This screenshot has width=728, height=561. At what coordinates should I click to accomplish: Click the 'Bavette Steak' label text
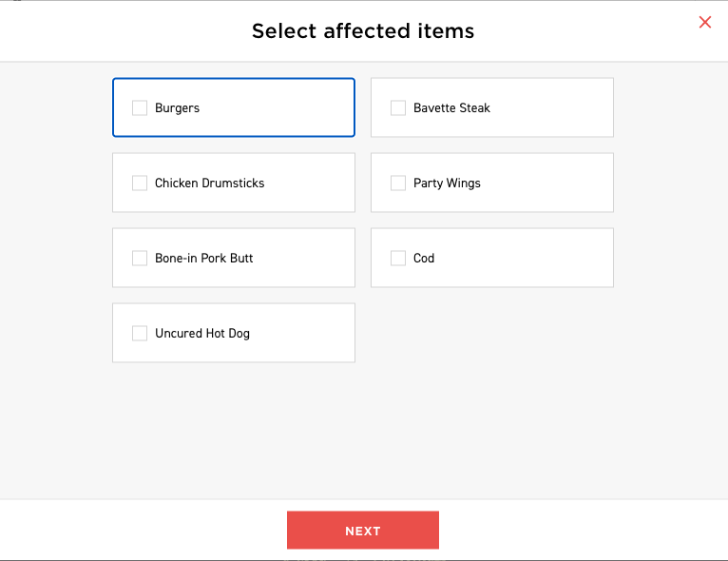point(451,108)
